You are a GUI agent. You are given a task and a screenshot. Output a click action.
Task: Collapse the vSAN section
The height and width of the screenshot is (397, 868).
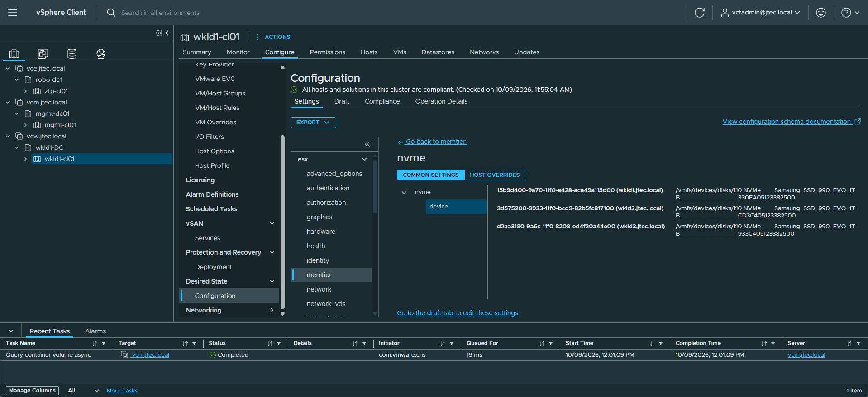pos(272,223)
